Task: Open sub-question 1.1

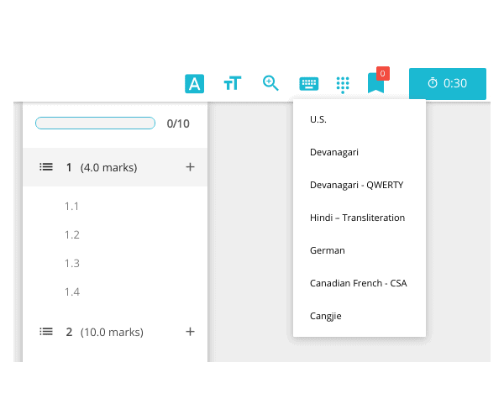Action: pos(71,207)
